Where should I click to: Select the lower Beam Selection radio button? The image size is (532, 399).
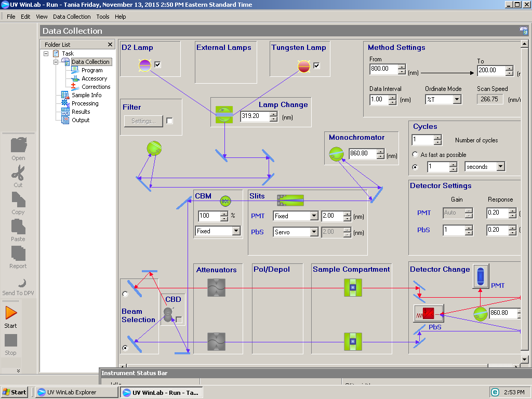[125, 348]
